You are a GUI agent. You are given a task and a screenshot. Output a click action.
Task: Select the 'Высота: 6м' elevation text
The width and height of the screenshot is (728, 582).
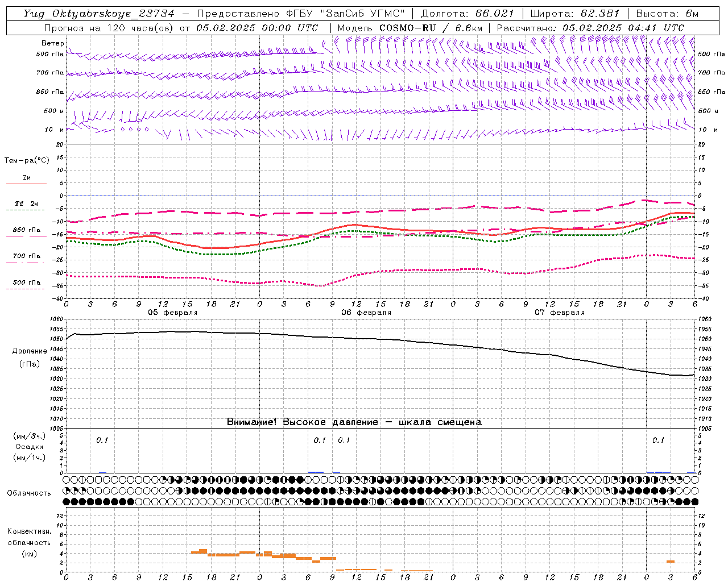pos(667,14)
